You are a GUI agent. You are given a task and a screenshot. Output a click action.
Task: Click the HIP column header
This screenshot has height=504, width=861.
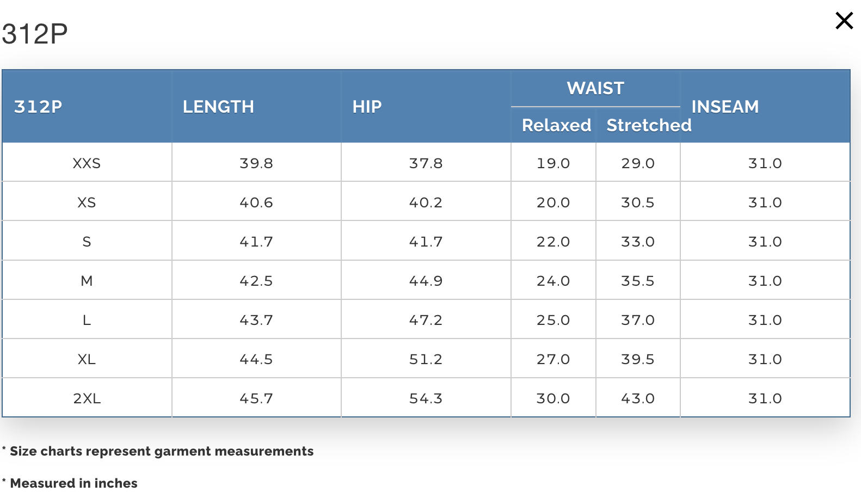coord(367,107)
